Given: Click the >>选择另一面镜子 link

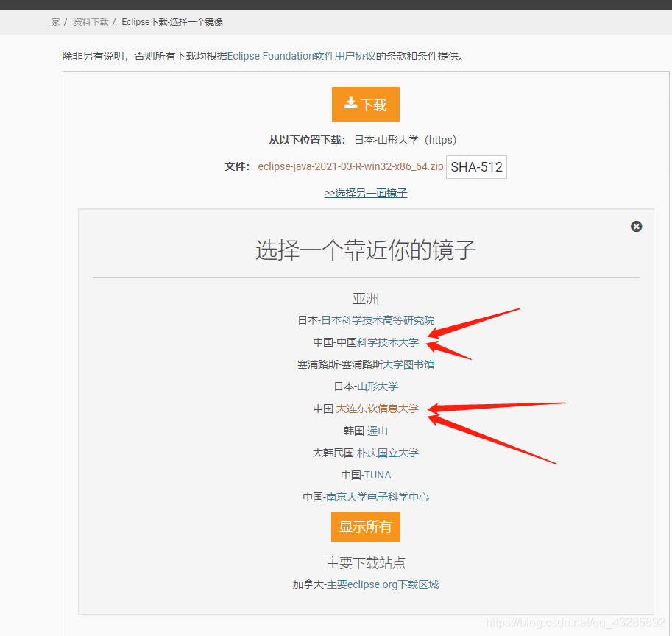Looking at the screenshot, I should [366, 194].
